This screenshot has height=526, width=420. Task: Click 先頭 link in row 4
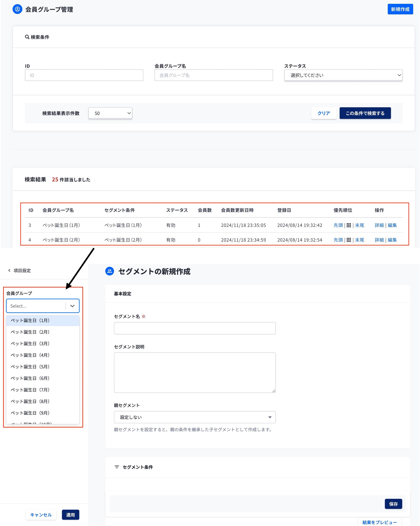338,240
